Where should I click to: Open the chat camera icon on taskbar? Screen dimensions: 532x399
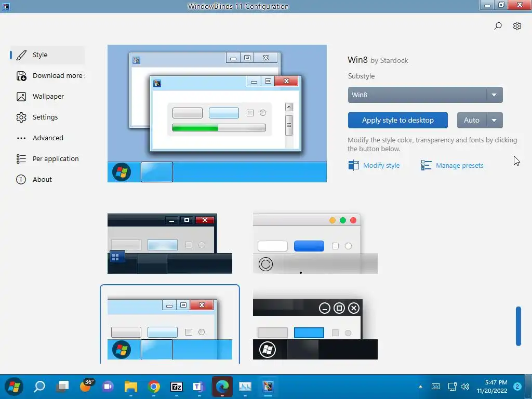(x=108, y=387)
